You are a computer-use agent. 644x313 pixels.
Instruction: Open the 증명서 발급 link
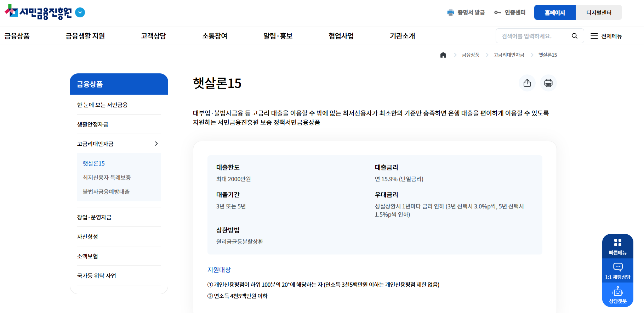pos(471,12)
